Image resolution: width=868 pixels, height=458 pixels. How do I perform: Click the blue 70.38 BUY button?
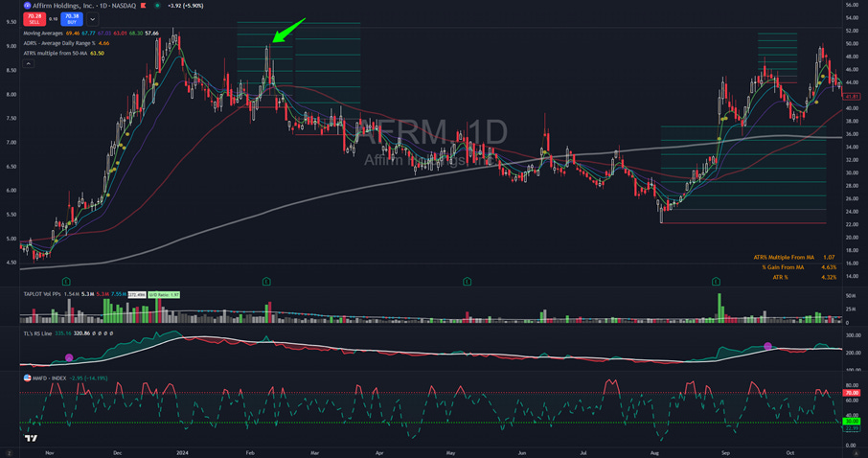(x=72, y=19)
